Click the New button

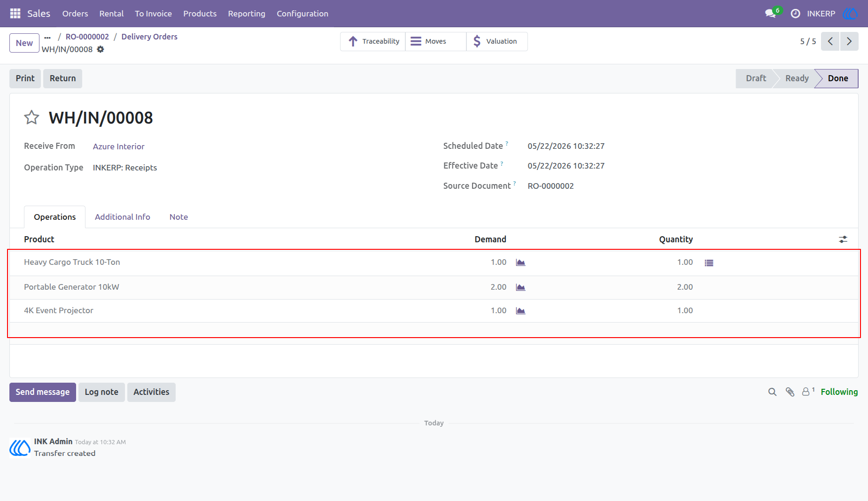(x=24, y=43)
